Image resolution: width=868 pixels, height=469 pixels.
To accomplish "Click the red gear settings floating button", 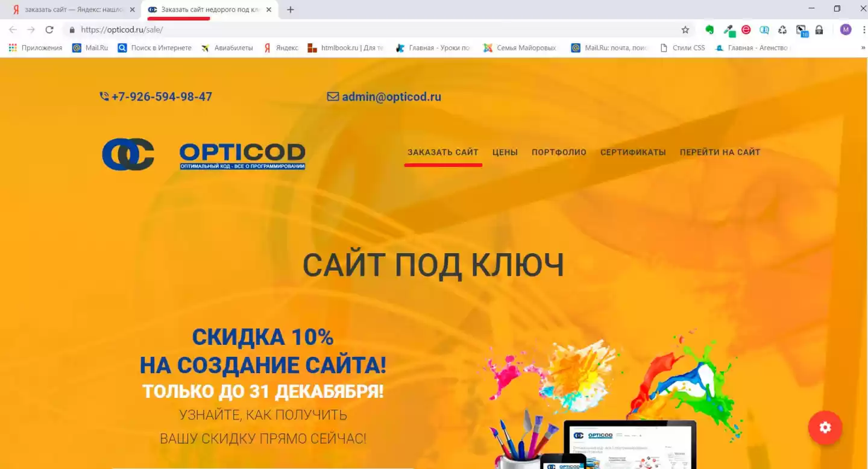I will (825, 427).
